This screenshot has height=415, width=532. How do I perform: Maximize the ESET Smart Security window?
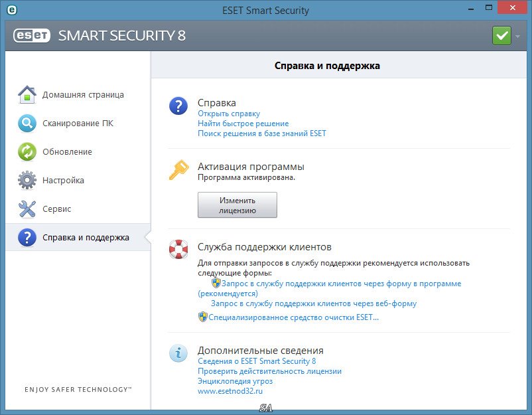point(489,8)
